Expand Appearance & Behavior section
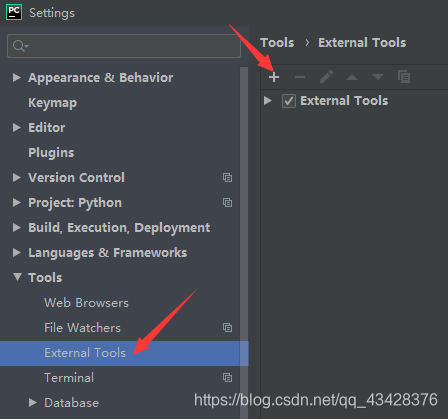The height and width of the screenshot is (419, 448). 16,77
